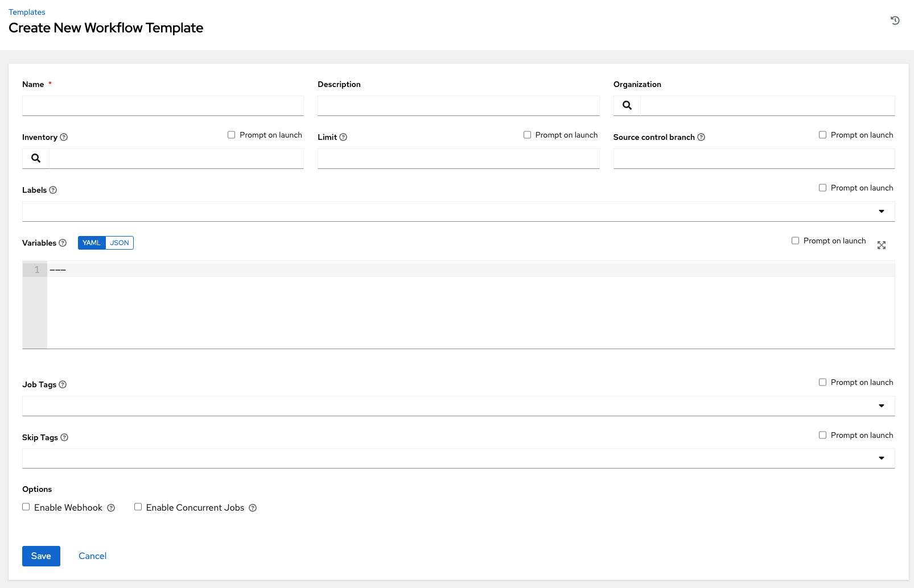Click the Inventory help tooltip icon
The height and width of the screenshot is (588, 914).
coord(64,137)
